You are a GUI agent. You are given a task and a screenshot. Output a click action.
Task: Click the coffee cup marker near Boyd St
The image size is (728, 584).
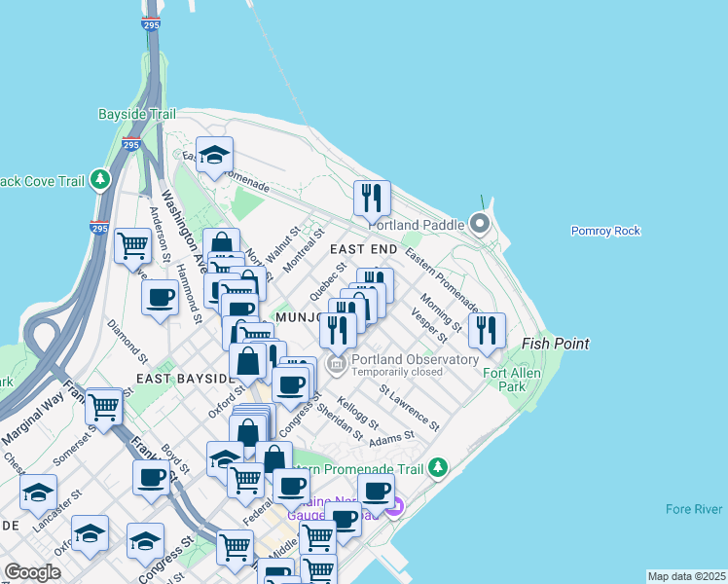pos(151,479)
